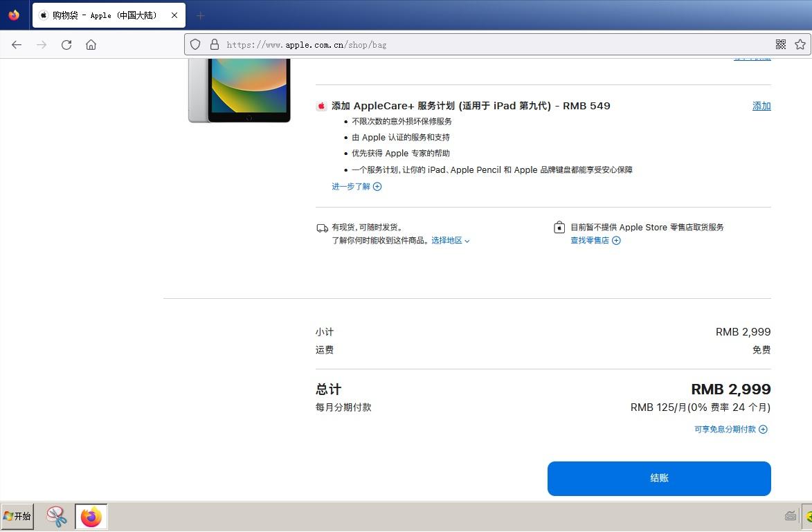This screenshot has width=812, height=532.
Task: Click the red AppleCare+ logo icon
Action: click(321, 106)
